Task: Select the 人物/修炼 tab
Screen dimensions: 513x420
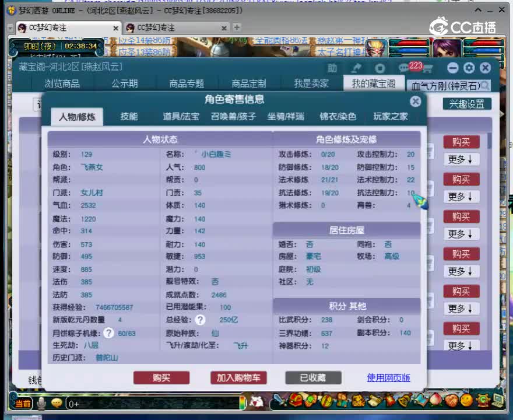Action: click(x=77, y=117)
